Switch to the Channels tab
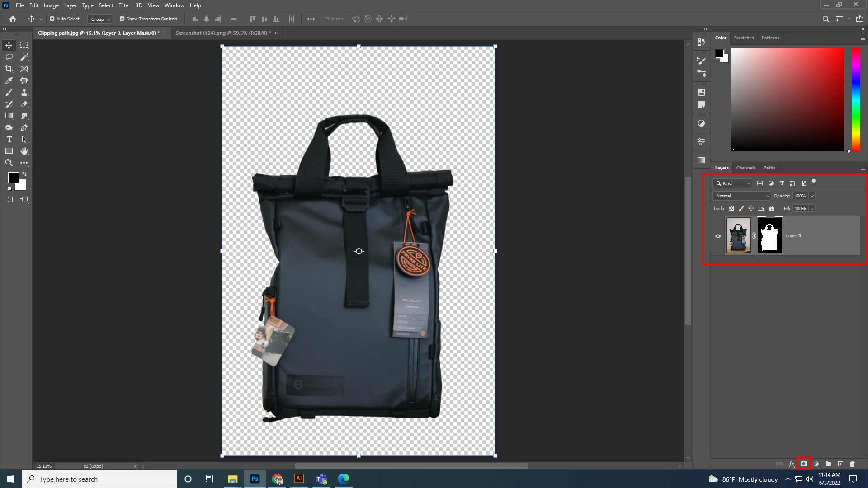This screenshot has height=488, width=868. point(746,168)
